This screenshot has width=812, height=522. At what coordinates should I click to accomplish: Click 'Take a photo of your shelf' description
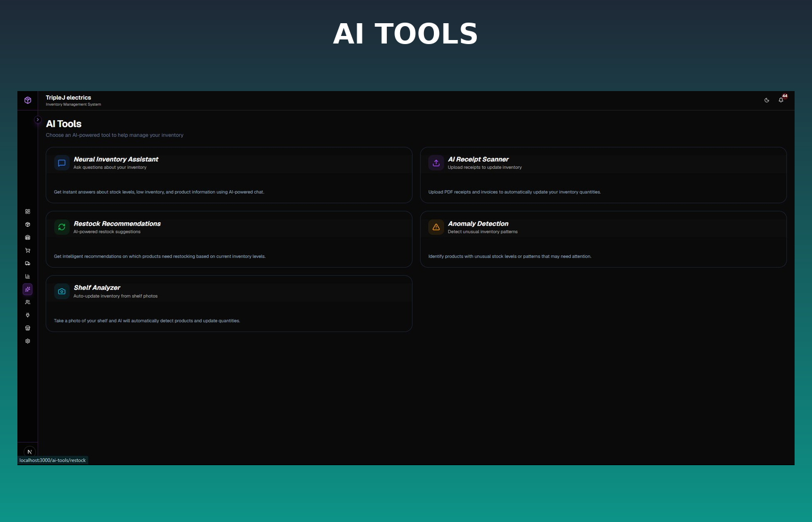pyautogui.click(x=147, y=321)
